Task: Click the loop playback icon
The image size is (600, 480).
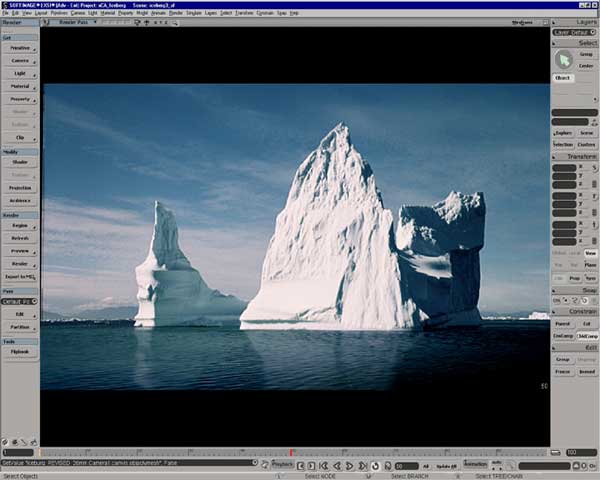Action: (375, 466)
